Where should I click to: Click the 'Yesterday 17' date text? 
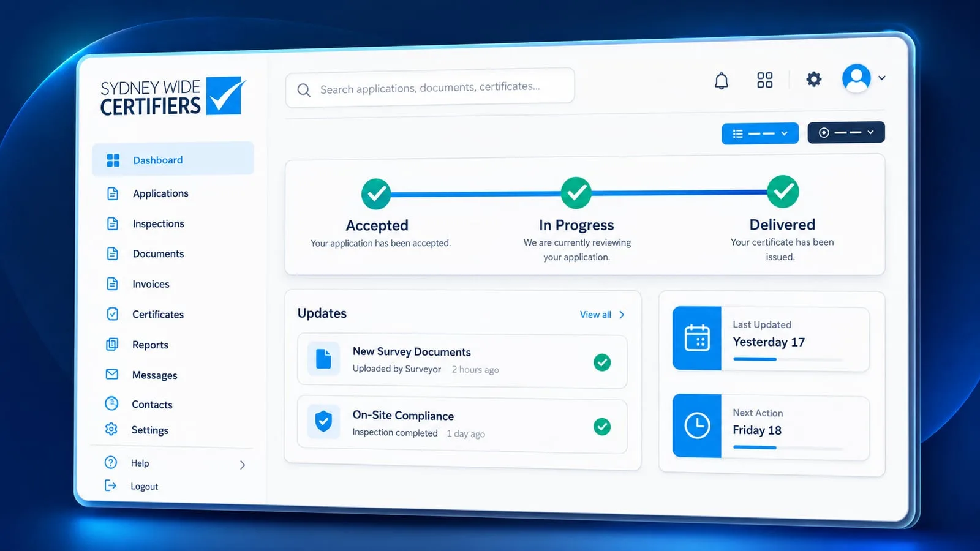769,342
